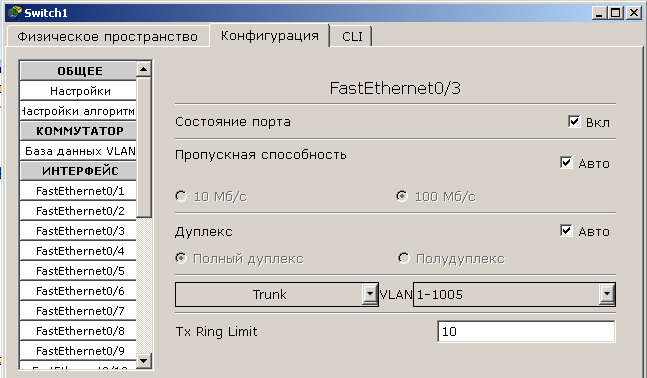Viewport: 647px width, 378px height.
Task: Open the Настройки section
Action: (78, 91)
